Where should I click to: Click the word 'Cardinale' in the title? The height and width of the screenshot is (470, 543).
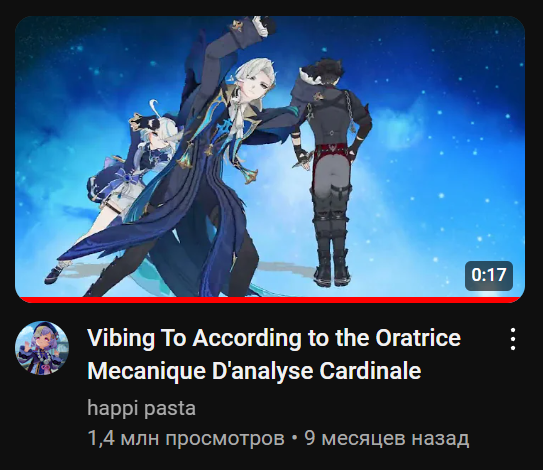tap(370, 371)
